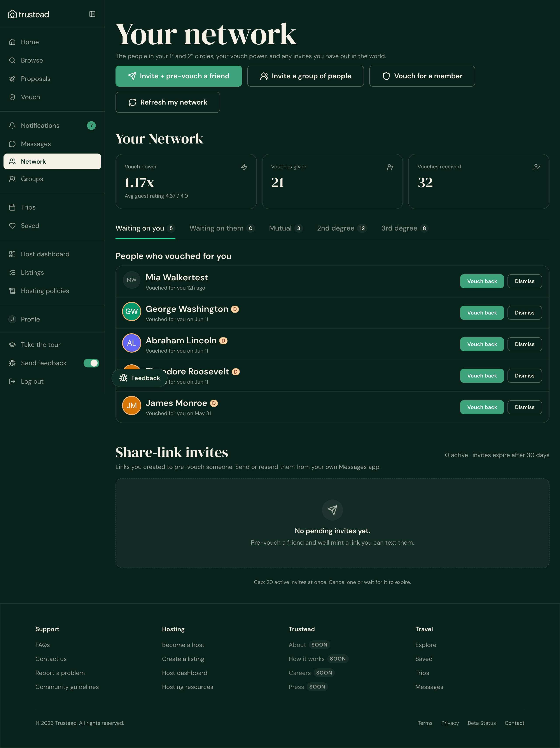
Task: Click Vouches received count 32
Action: point(425,183)
